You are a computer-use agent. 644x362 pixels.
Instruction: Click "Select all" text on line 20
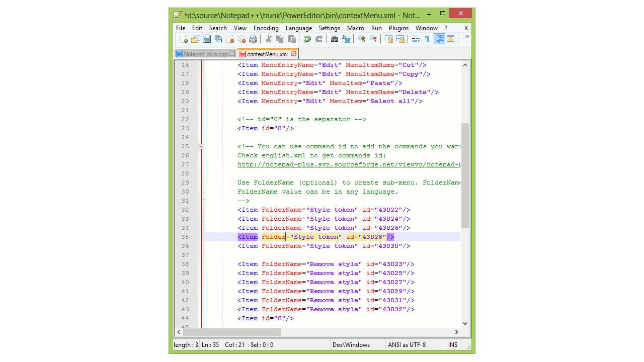[392, 101]
